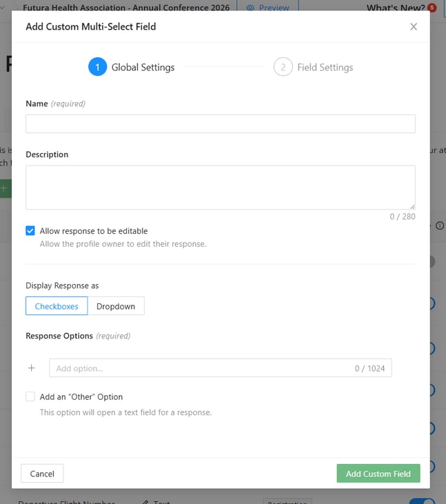
Task: Click the eye icon on Preview button
Action: click(x=250, y=8)
